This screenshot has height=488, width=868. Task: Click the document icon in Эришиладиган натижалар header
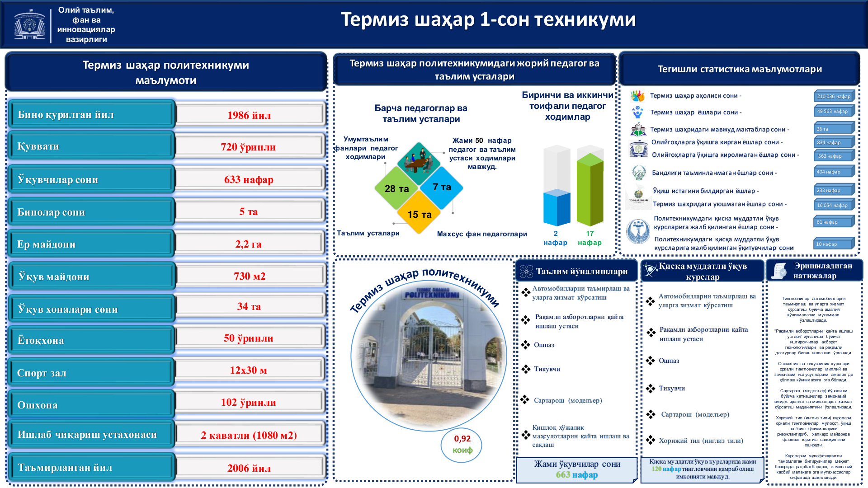pyautogui.click(x=779, y=271)
